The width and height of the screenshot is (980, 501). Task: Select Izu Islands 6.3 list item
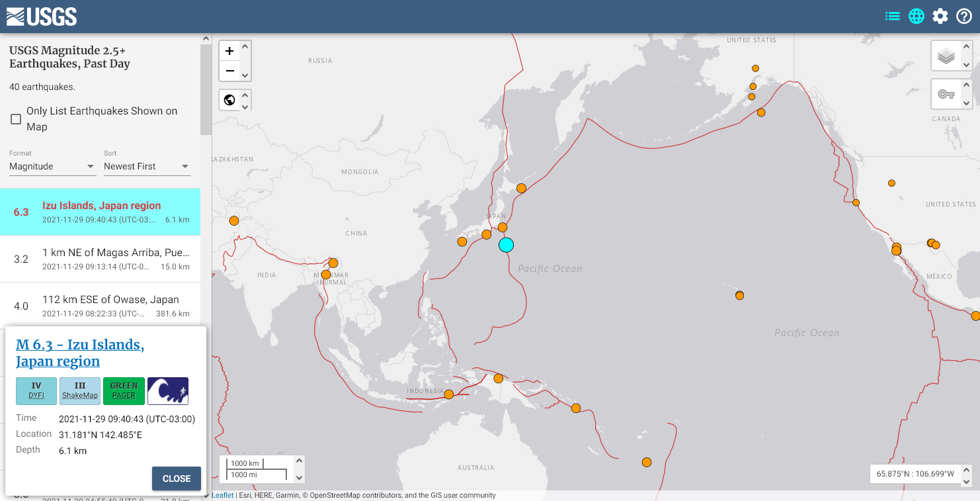(100, 212)
